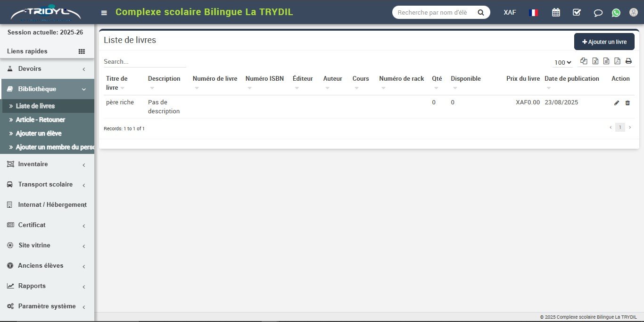Export the book list to Excel
This screenshot has height=322, width=644.
595,61
